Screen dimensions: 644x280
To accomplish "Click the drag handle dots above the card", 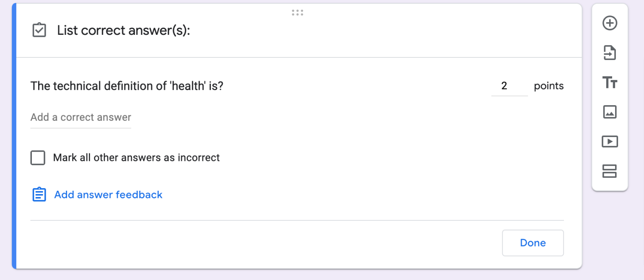I will point(297,12).
